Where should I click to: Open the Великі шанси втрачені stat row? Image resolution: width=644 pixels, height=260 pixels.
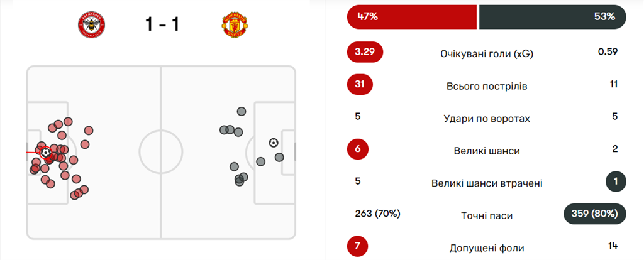487,183
